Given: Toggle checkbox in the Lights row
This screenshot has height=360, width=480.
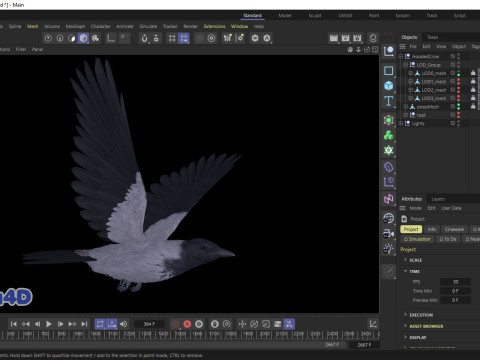Looking at the screenshot, I should 453,123.
